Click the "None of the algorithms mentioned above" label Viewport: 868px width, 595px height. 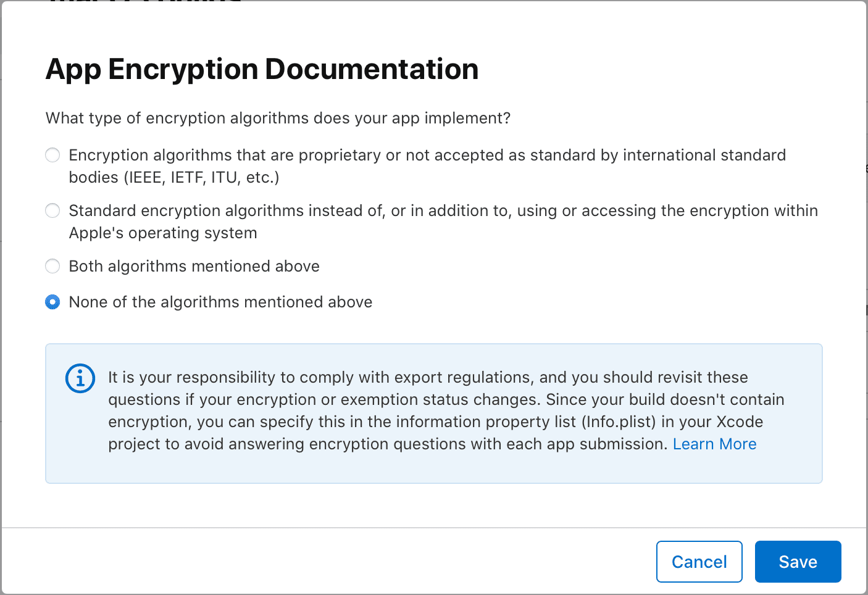coord(220,302)
